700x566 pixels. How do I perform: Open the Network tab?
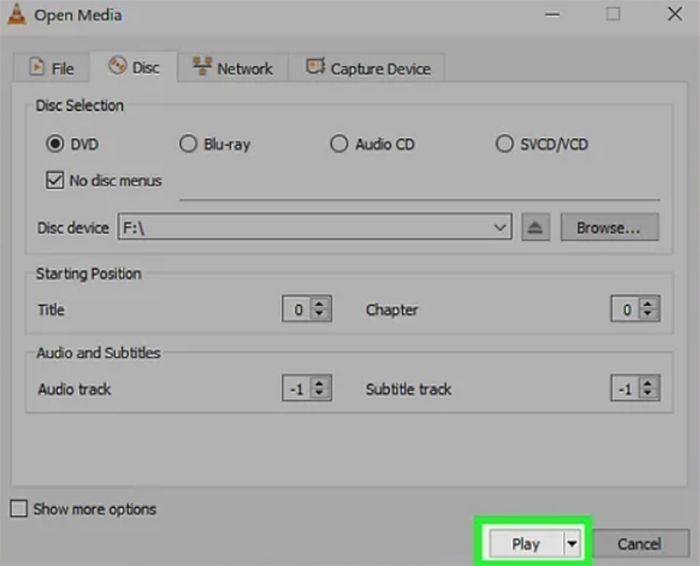[x=233, y=68]
